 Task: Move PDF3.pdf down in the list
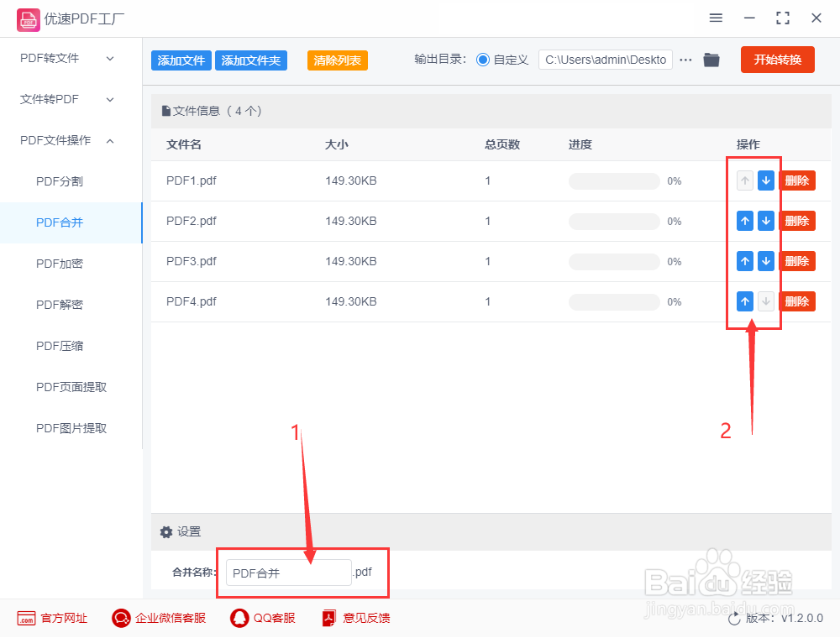tap(766, 261)
